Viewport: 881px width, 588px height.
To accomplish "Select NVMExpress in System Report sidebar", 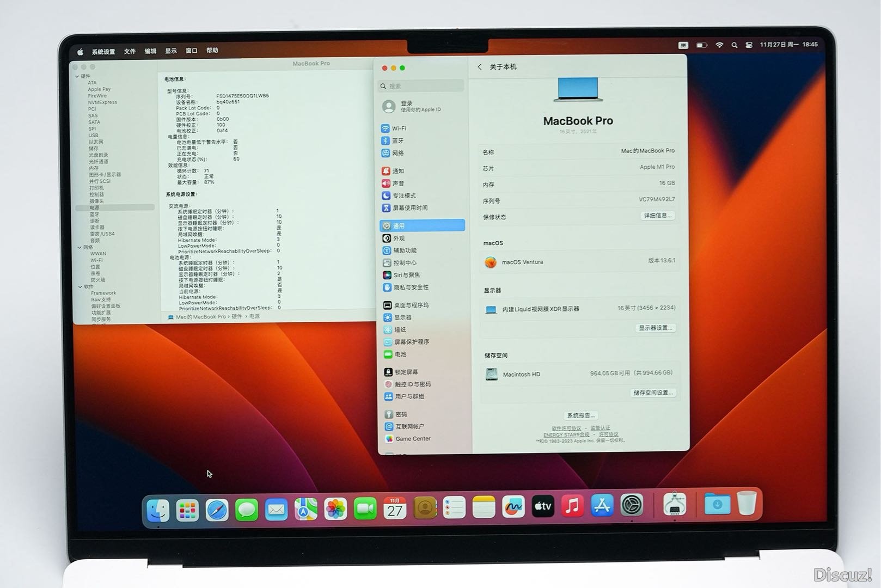I will pyautogui.click(x=102, y=102).
